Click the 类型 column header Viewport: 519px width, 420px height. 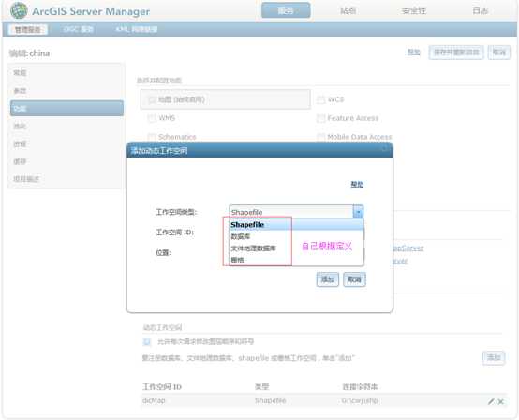[x=261, y=386]
